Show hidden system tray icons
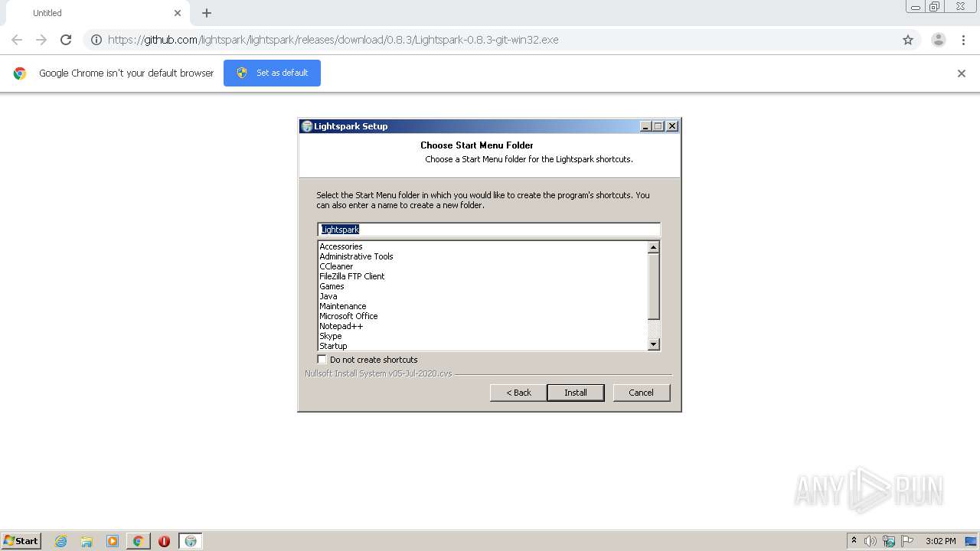This screenshot has width=980, height=551. tap(854, 540)
